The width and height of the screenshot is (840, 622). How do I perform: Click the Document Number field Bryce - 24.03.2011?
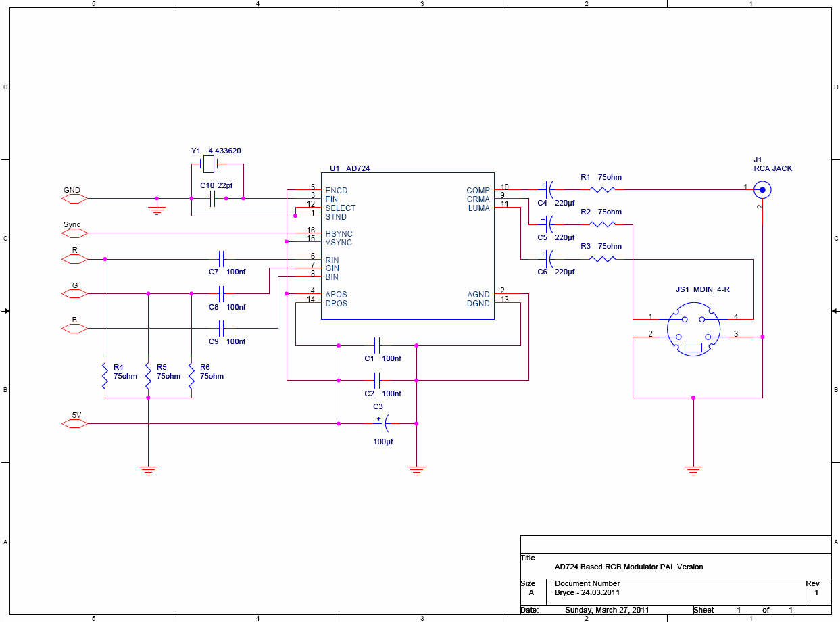[x=587, y=592]
